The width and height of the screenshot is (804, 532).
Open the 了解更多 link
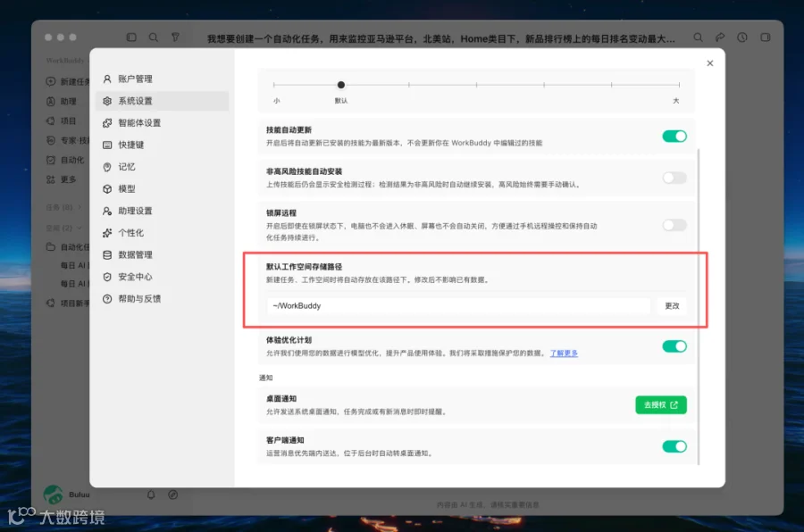564,353
